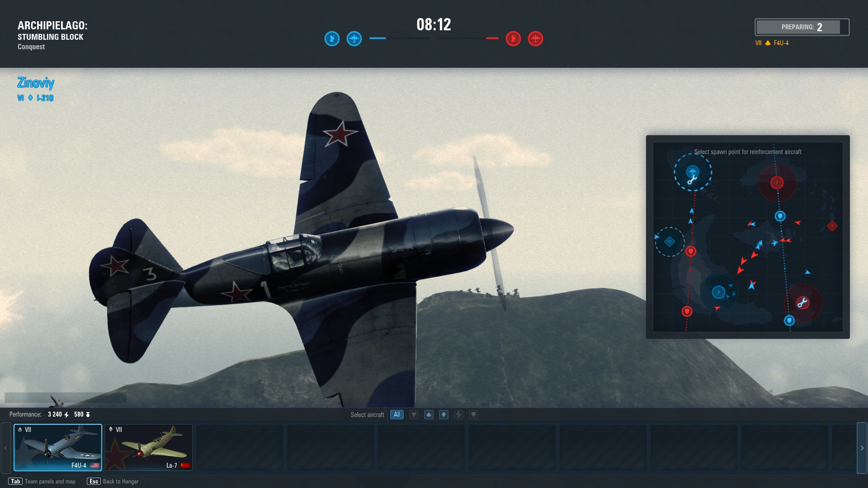The width and height of the screenshot is (868, 488).
Task: Click the Select aircraft label
Action: point(367,415)
